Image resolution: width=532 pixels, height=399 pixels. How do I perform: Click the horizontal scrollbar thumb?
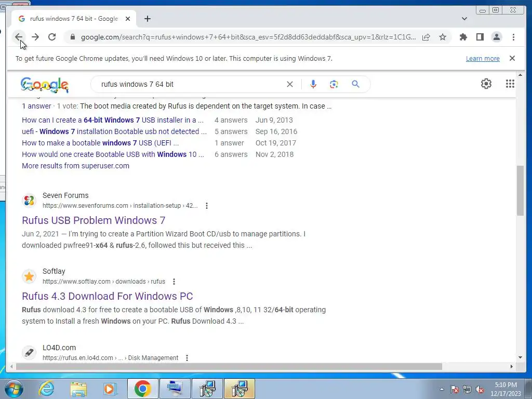pos(229,366)
